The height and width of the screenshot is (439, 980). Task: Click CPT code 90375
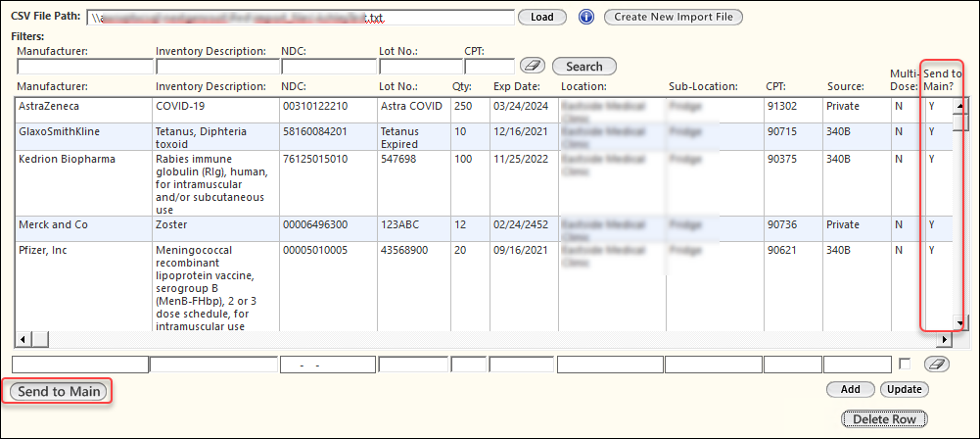click(x=782, y=159)
